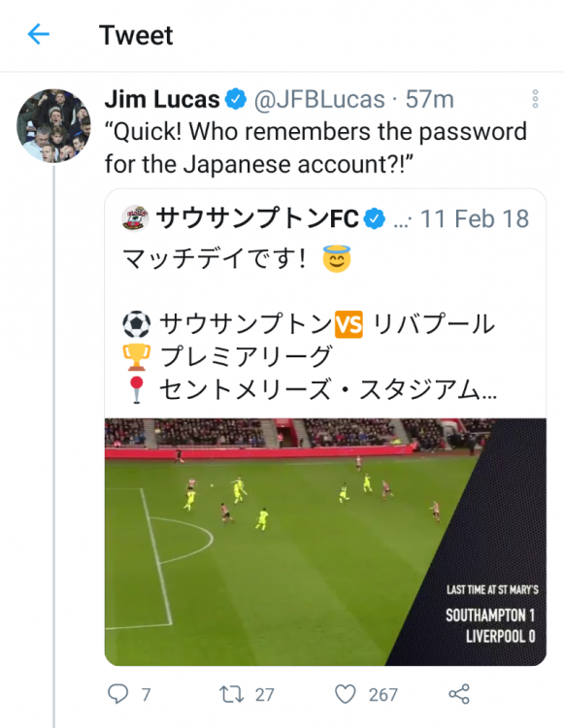Share the tweet via share icon

[x=459, y=694]
